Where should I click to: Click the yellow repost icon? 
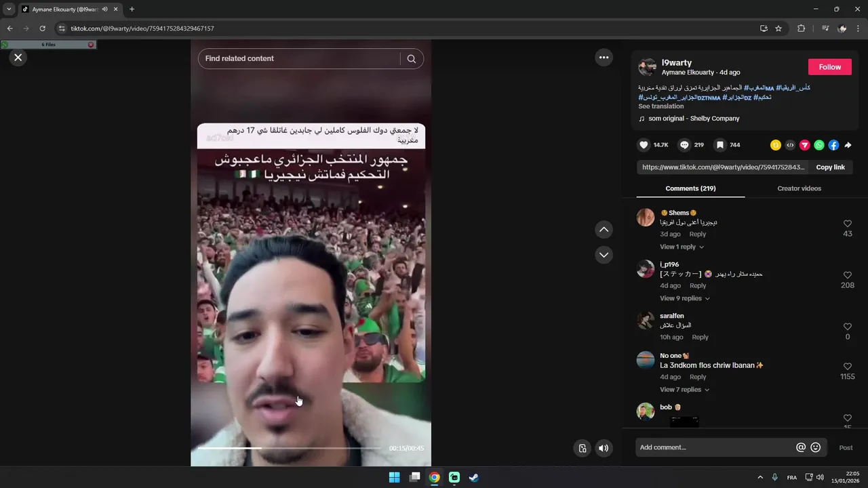click(776, 145)
